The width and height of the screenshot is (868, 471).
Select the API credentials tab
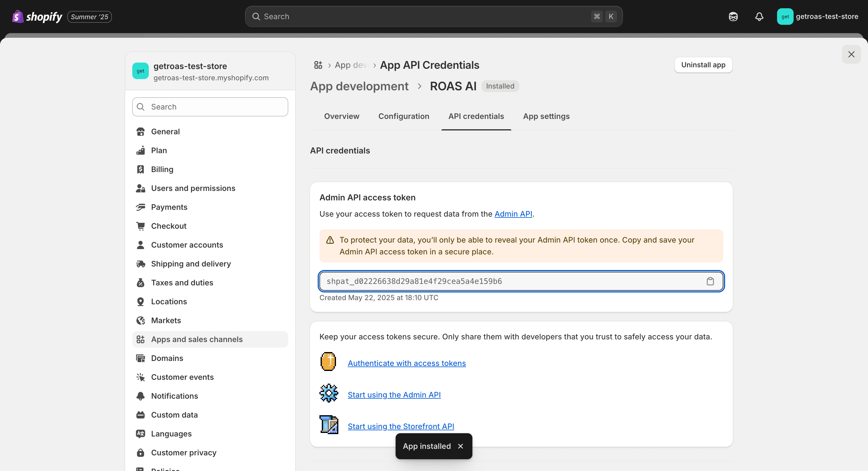pos(476,116)
